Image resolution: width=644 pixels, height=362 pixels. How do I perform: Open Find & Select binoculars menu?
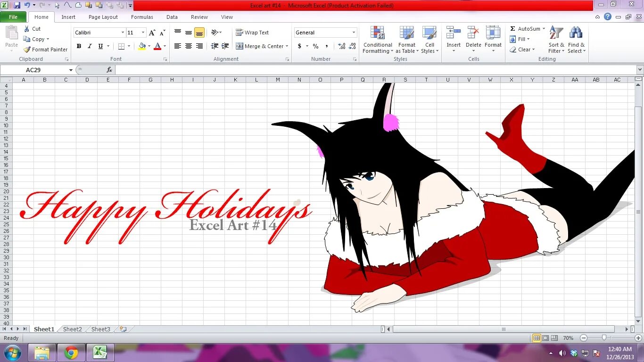click(576, 40)
